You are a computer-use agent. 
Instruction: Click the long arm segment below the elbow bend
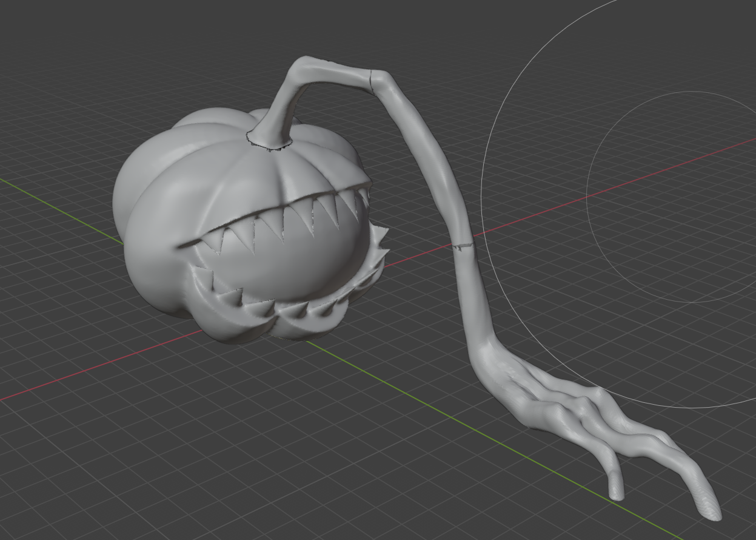(427, 158)
